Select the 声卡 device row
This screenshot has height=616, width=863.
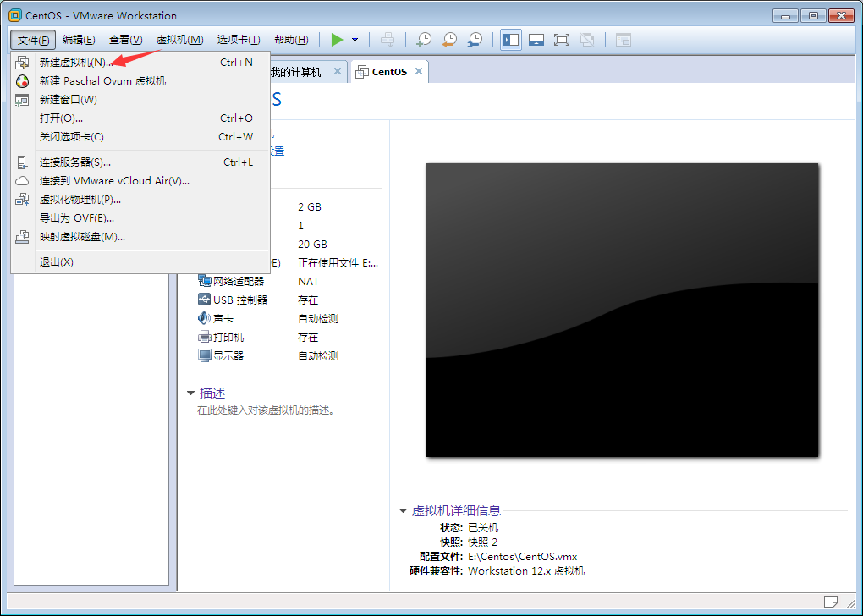click(289, 319)
